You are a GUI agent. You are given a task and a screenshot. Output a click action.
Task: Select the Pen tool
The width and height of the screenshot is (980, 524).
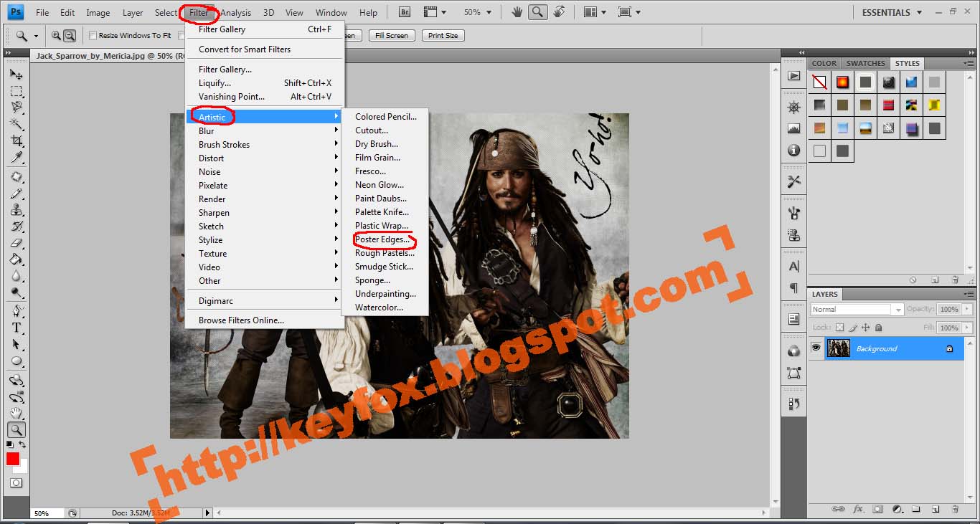tap(16, 311)
